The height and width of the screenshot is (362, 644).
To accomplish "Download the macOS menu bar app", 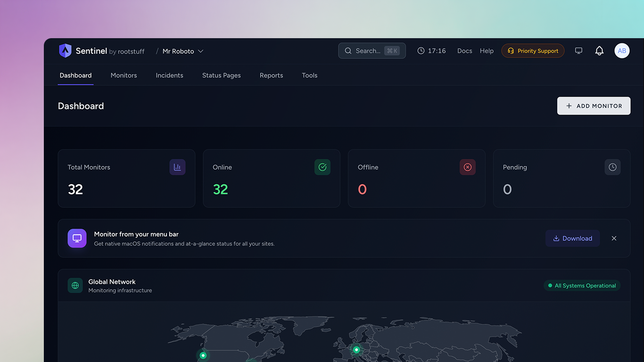I will (x=572, y=239).
